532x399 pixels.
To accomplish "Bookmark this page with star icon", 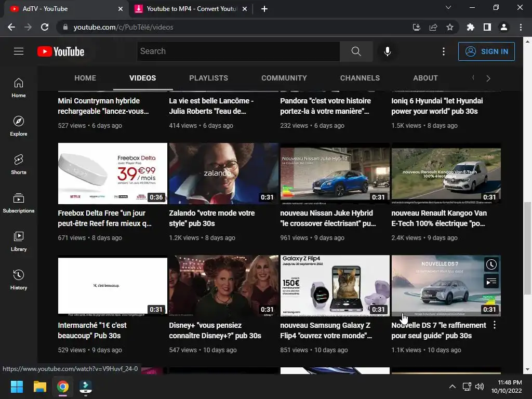I will click(450, 27).
